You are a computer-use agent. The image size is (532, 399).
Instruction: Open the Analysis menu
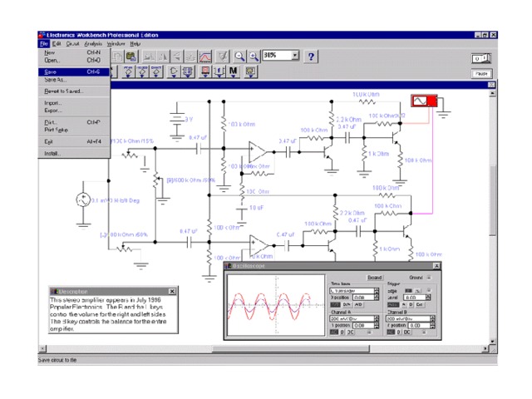click(93, 44)
